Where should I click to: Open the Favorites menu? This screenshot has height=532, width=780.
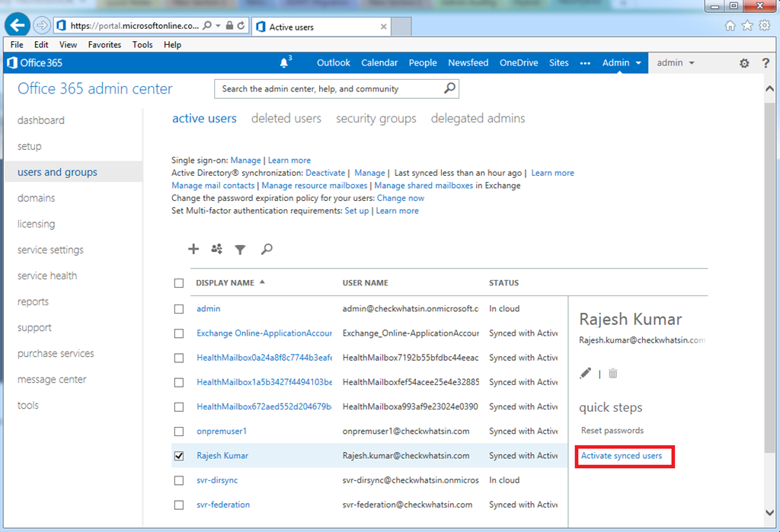coord(104,44)
